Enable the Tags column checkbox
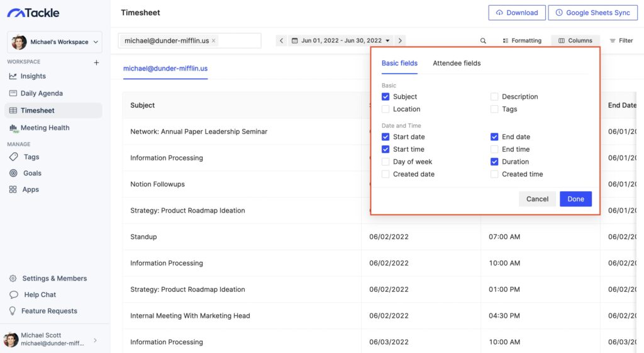 pyautogui.click(x=494, y=109)
